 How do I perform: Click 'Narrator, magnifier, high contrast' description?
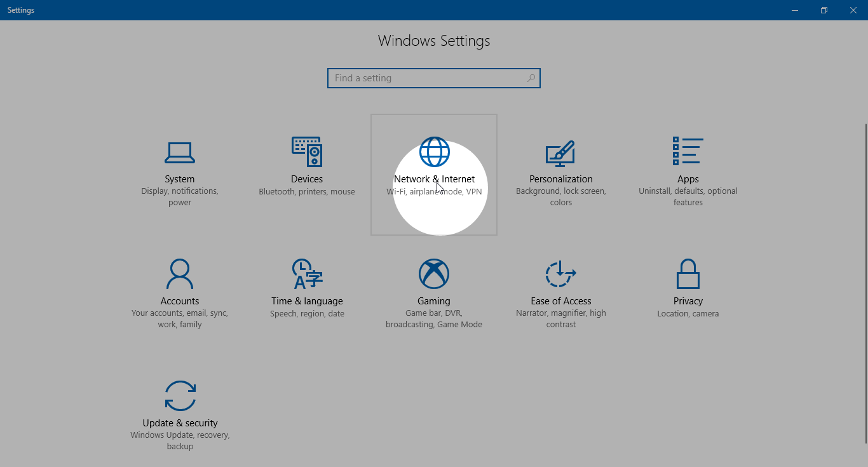tap(561, 319)
